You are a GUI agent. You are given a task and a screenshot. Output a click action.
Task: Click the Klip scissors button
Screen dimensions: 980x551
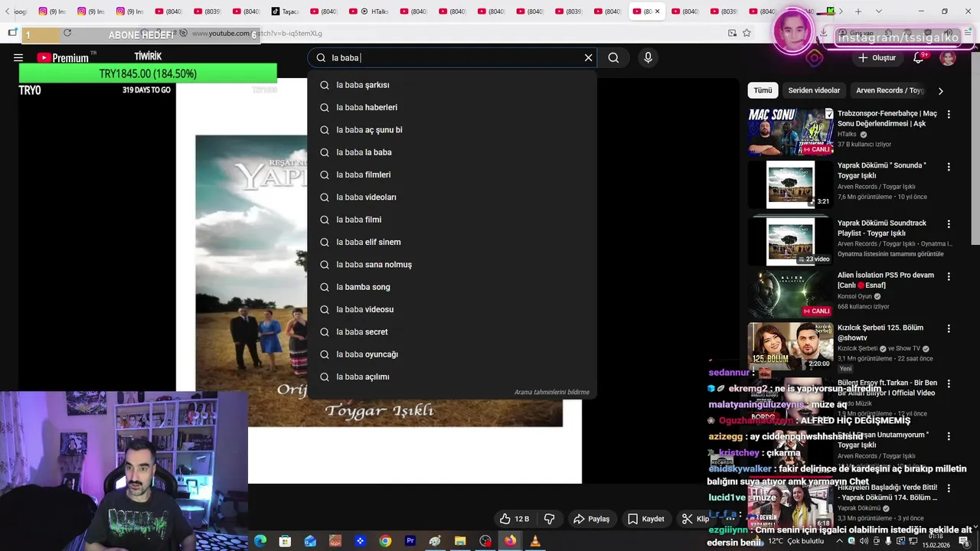(695, 519)
